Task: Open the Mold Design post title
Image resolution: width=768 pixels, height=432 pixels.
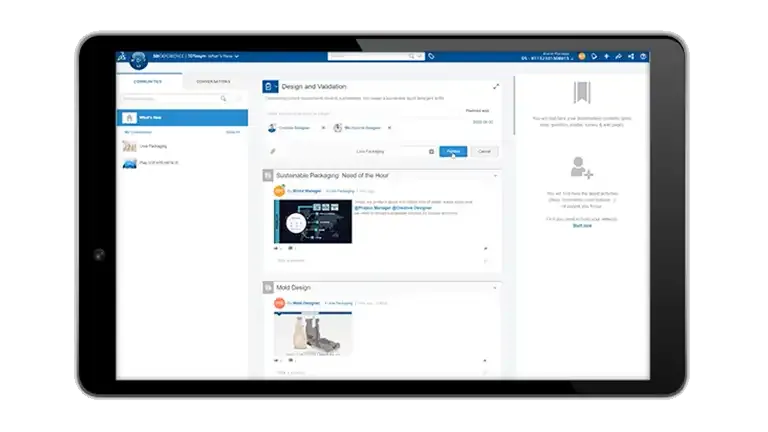Action: (293, 288)
